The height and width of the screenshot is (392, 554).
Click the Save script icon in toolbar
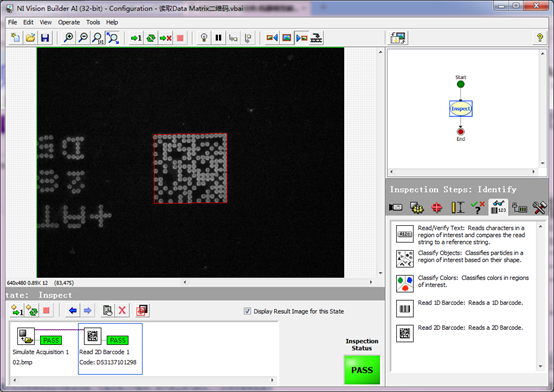[45, 38]
